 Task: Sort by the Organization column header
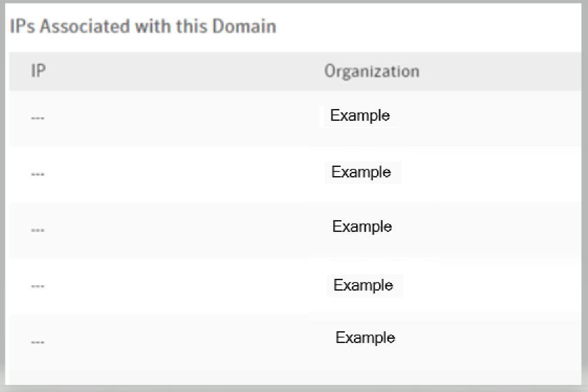(x=372, y=71)
